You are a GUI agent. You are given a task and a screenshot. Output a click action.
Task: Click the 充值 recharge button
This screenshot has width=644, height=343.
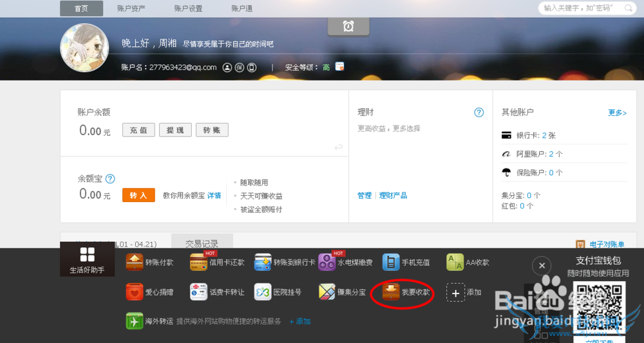click(x=139, y=130)
